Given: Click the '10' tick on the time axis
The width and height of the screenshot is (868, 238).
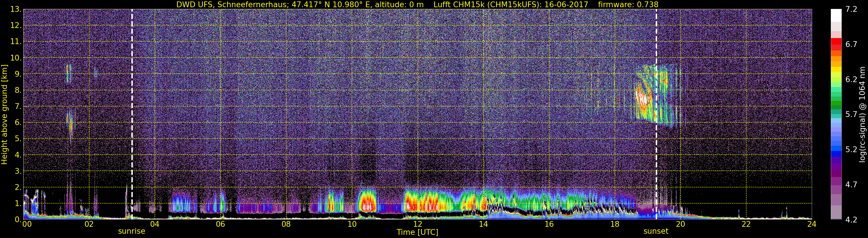Looking at the screenshot, I should coord(352,225).
